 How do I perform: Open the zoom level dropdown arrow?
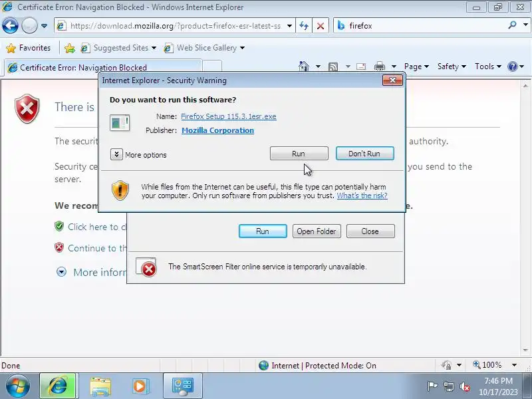click(514, 365)
